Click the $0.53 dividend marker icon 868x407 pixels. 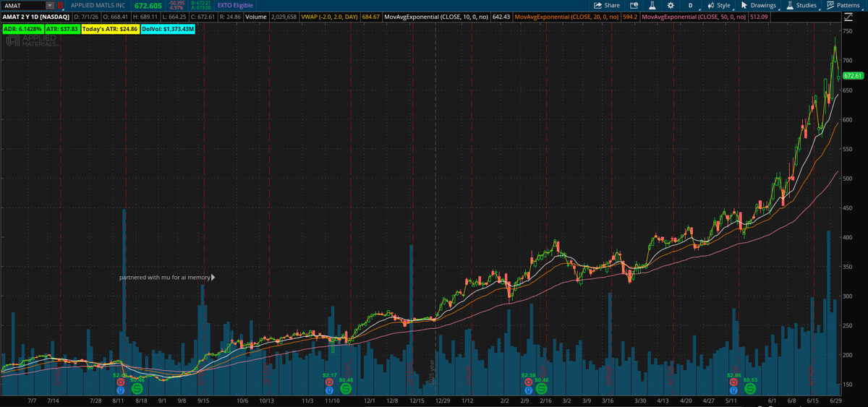click(x=750, y=389)
